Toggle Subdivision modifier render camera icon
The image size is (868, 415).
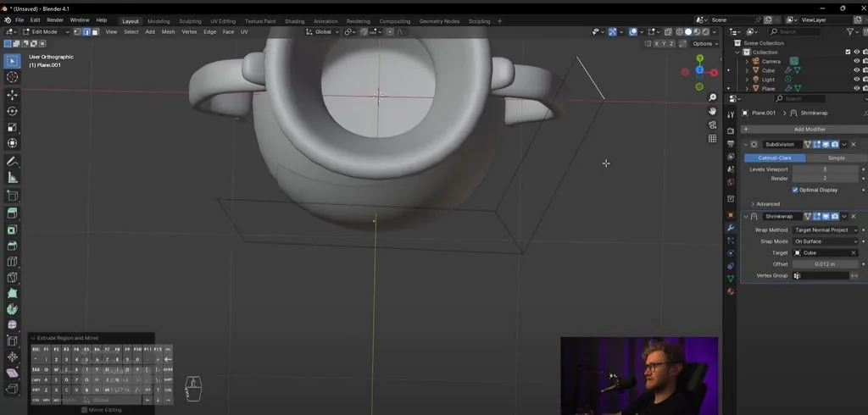tap(834, 145)
